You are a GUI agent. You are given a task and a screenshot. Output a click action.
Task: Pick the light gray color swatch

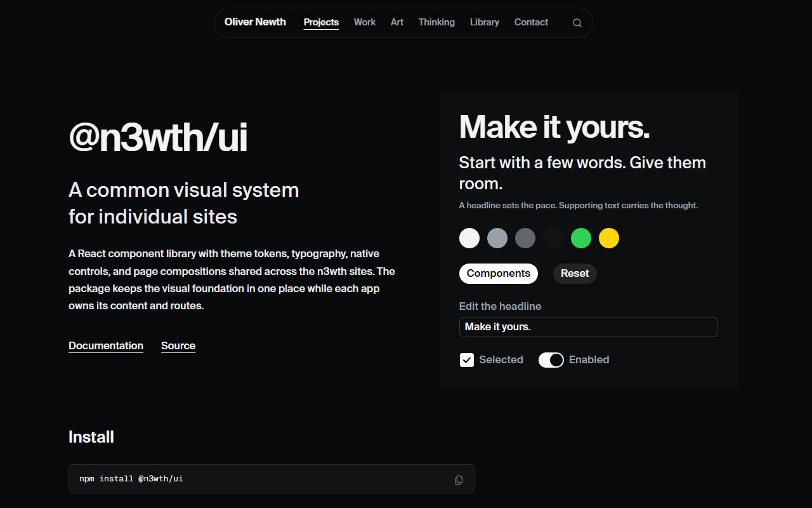pos(497,238)
